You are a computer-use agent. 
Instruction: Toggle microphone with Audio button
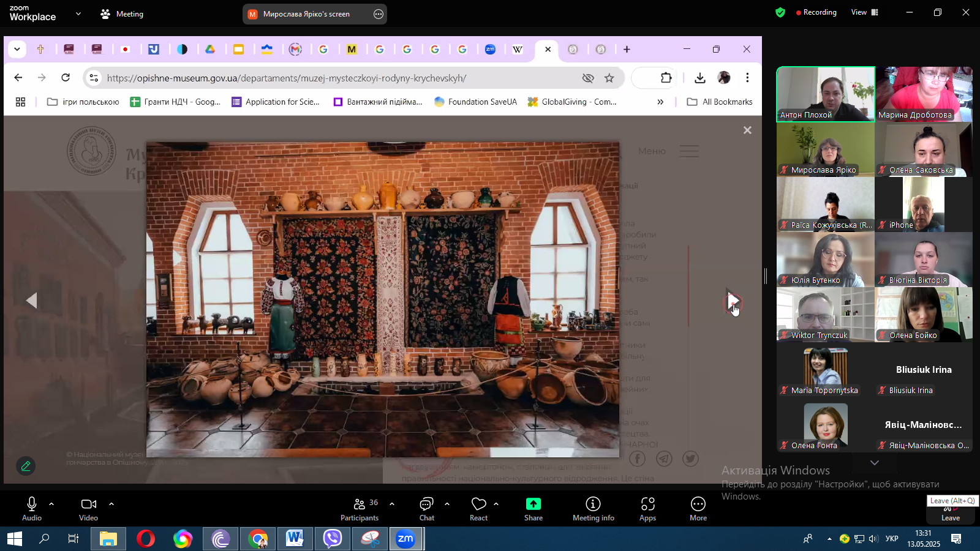click(x=32, y=508)
